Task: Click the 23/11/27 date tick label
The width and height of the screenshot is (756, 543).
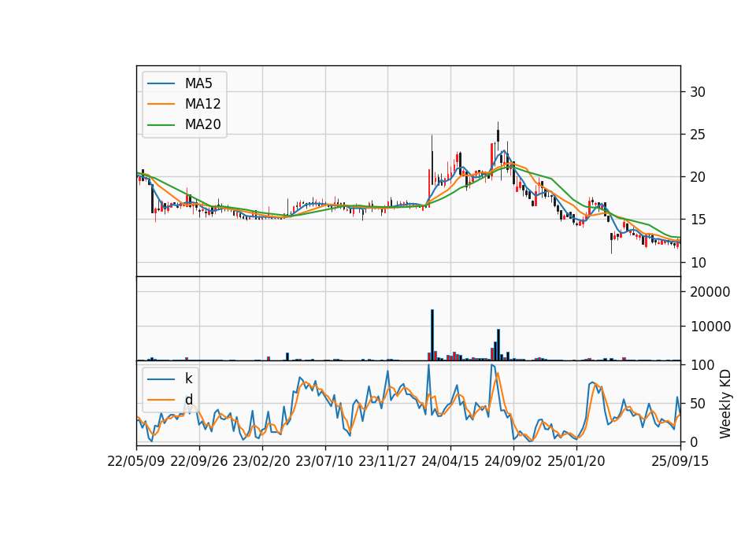Action: tap(387, 461)
